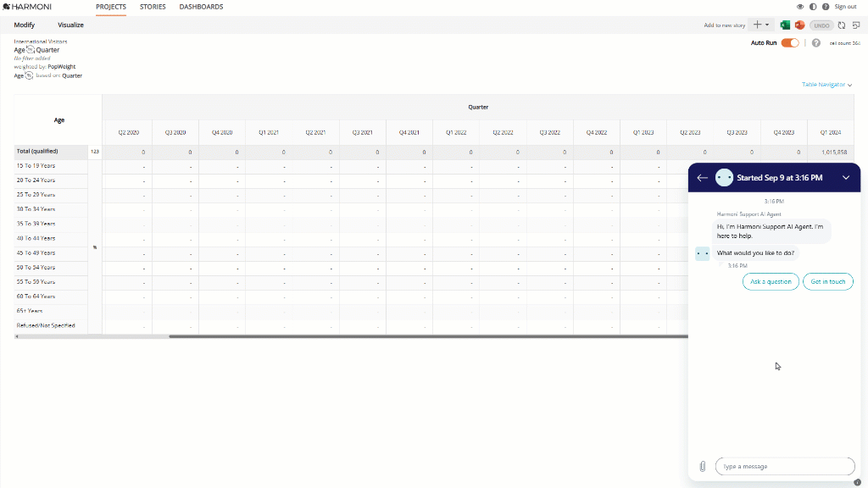This screenshot has width=868, height=488.
Task: Select the Q1 2024 column header
Action: tap(831, 133)
